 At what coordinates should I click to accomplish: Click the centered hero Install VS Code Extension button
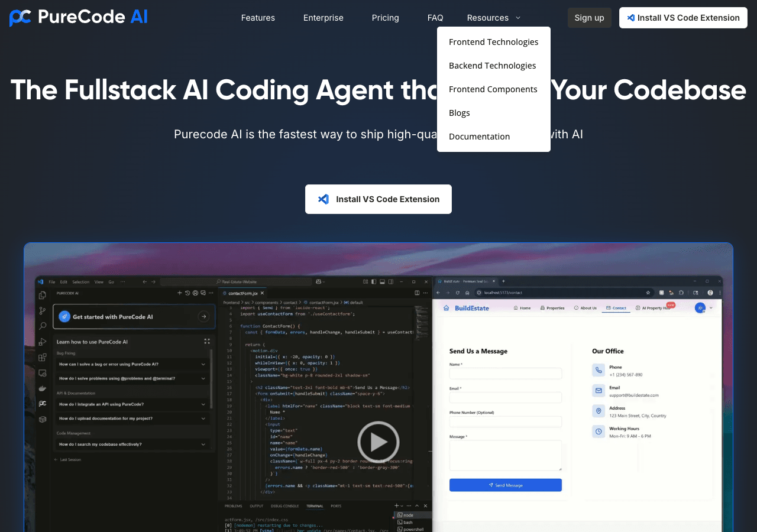coord(378,199)
